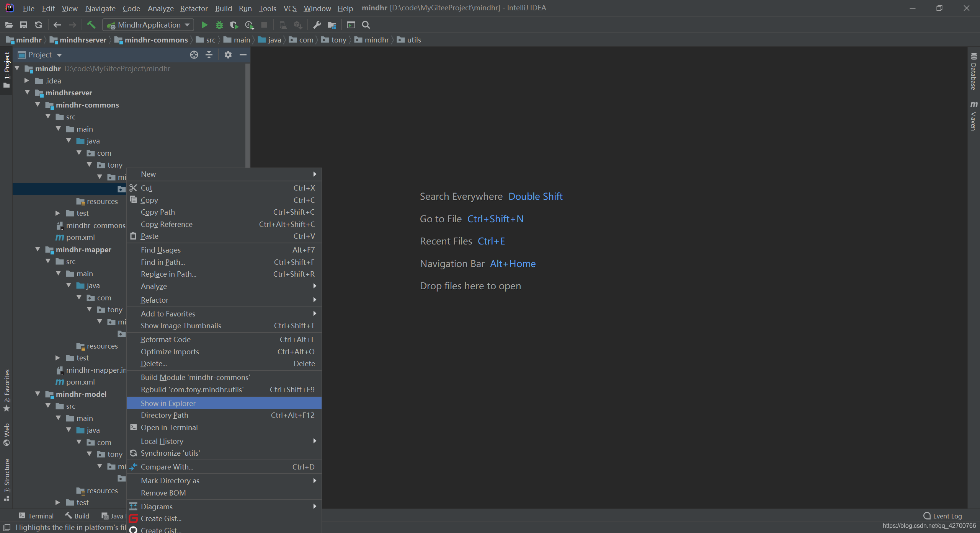Choose Reformat Code
Image resolution: width=980 pixels, height=533 pixels.
click(x=224, y=339)
